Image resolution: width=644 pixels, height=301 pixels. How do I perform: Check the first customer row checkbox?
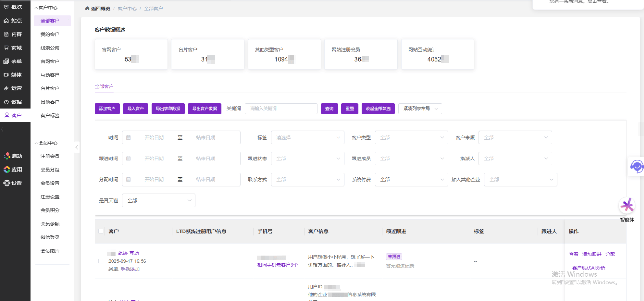pos(101,261)
